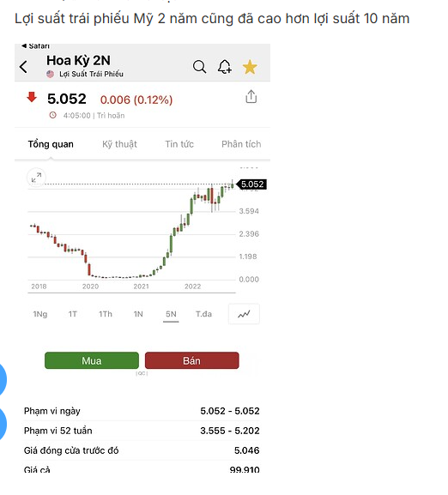The width and height of the screenshot is (448, 495).
Task: Select 1T chart range
Action: tap(73, 314)
